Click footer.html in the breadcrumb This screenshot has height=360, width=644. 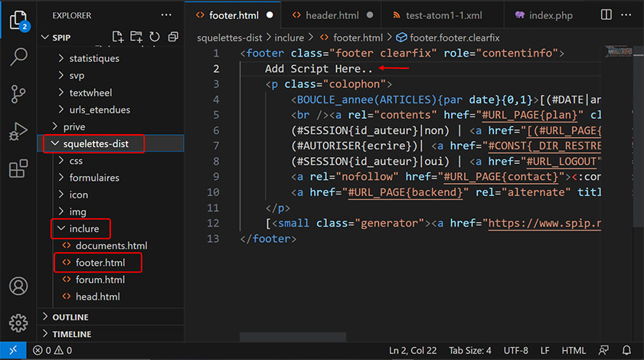(358, 38)
